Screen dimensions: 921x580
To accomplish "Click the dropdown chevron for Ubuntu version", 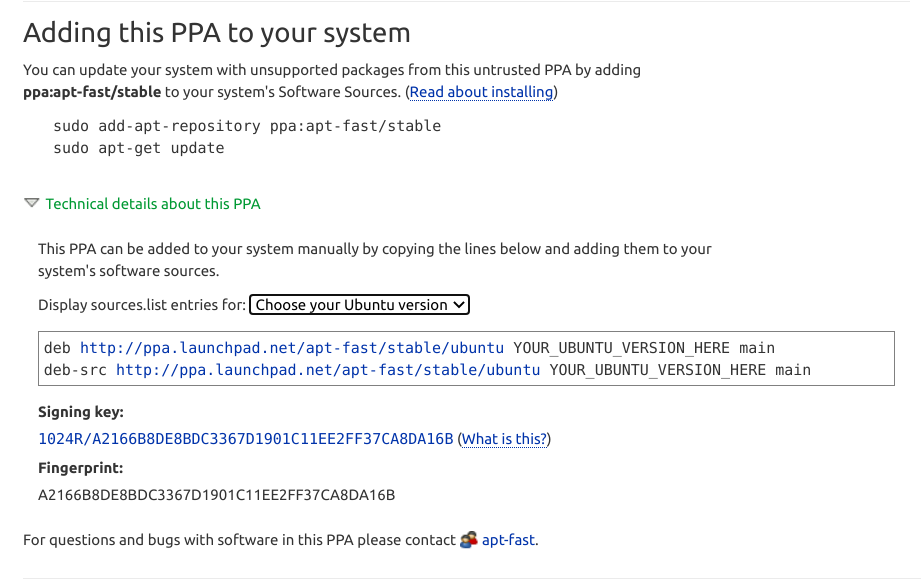I will pos(459,305).
